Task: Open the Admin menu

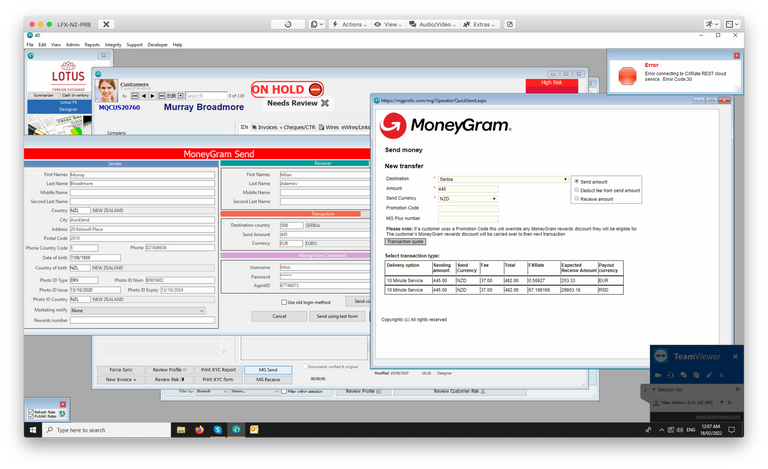Action: [72, 45]
